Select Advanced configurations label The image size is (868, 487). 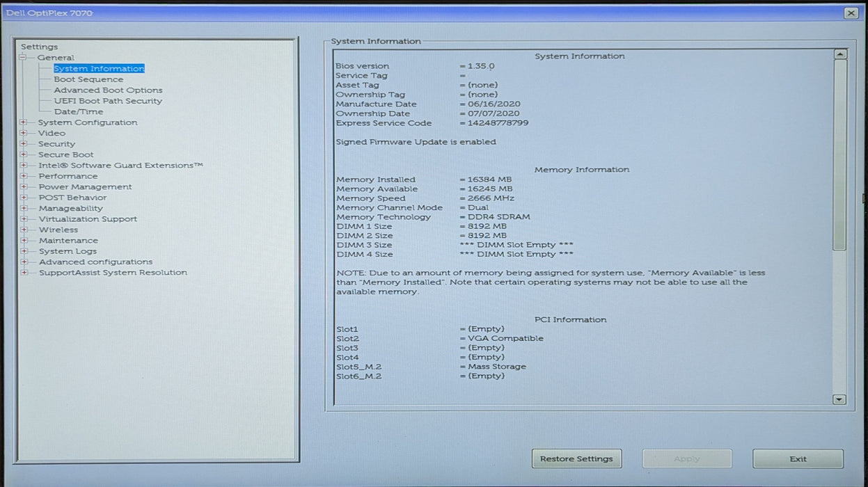tap(95, 262)
